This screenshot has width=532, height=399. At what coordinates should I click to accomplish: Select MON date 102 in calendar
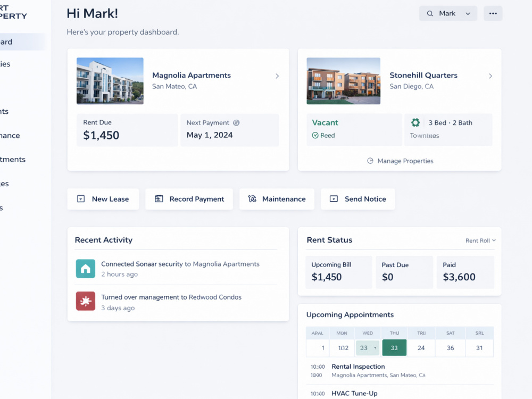coord(342,348)
